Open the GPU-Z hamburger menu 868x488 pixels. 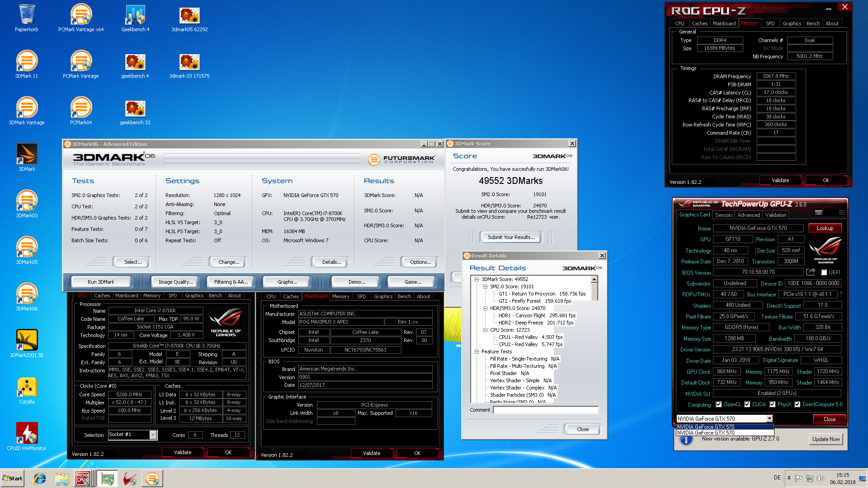pos(841,212)
